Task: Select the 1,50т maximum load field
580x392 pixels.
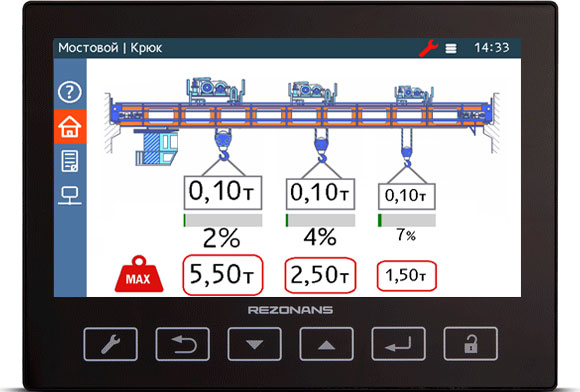Action: click(407, 276)
